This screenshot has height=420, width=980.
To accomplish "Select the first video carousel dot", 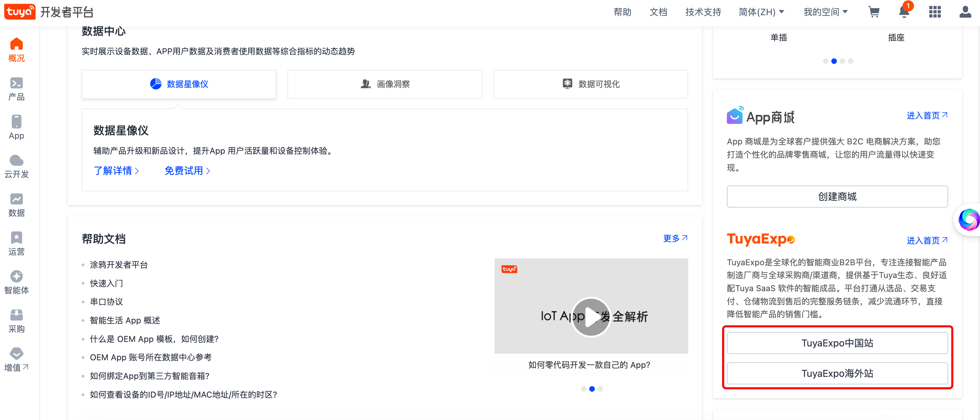I will 583,389.
